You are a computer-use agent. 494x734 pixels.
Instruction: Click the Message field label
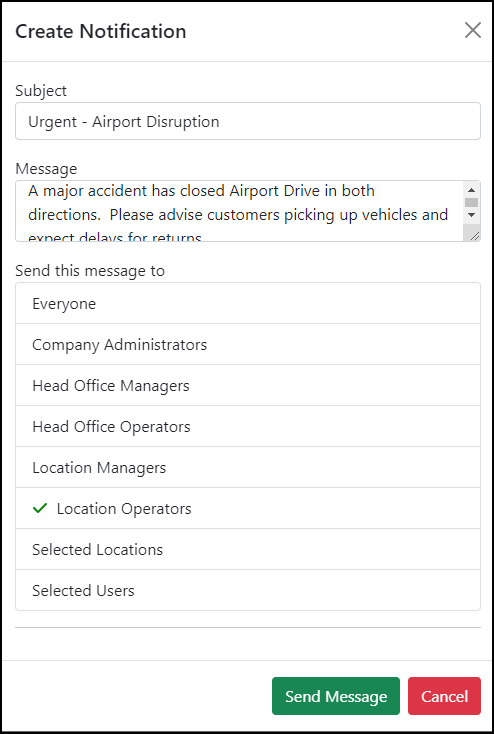coord(46,169)
